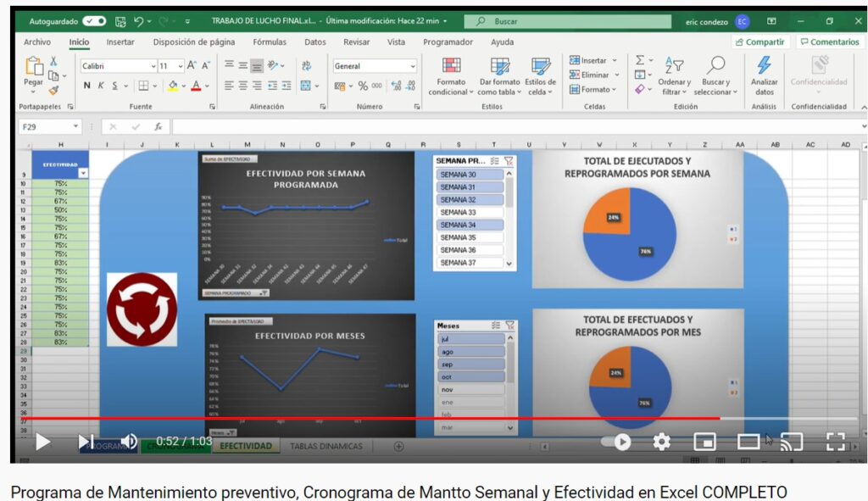Image resolution: width=868 pixels, height=501 pixels.
Task: Skip to the next video
Action: coord(86,442)
